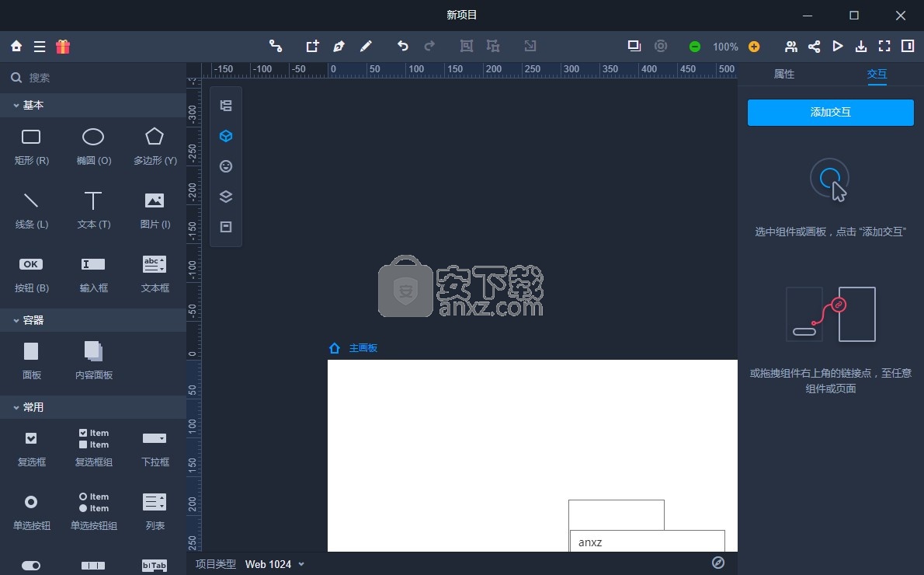924x575 pixels.
Task: Undo the last action
Action: click(x=402, y=46)
